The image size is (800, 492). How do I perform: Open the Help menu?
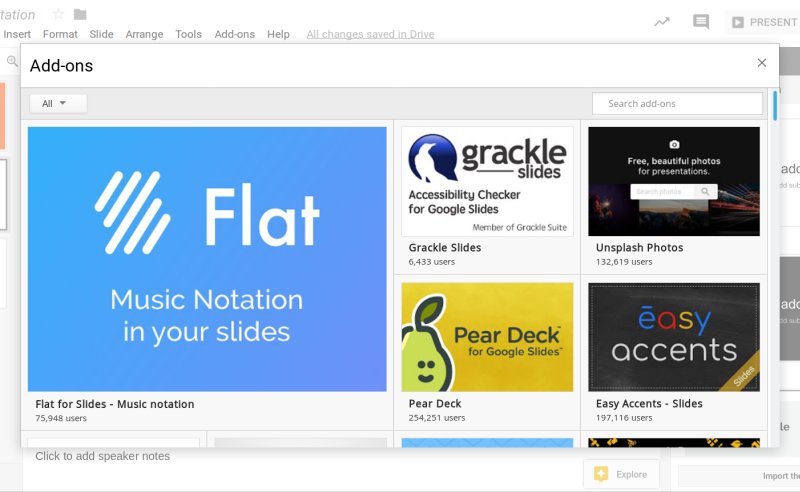pyautogui.click(x=278, y=34)
